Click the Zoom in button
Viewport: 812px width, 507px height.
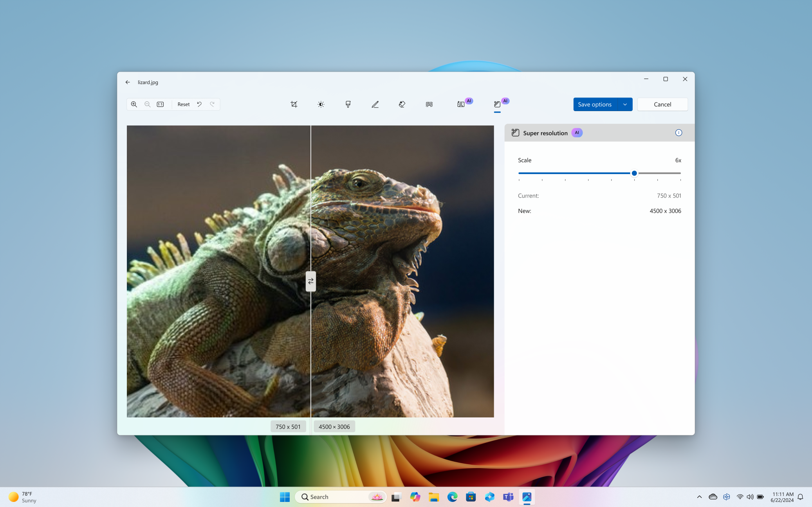pyautogui.click(x=133, y=104)
